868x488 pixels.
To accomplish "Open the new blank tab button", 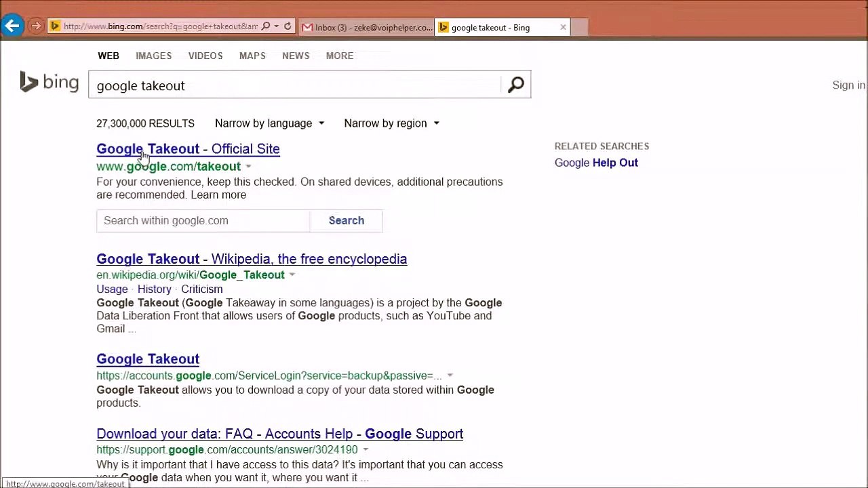I will coord(579,27).
